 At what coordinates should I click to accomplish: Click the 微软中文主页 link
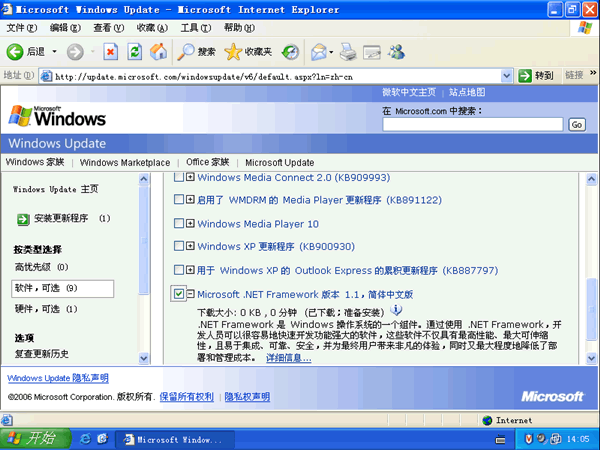tap(409, 92)
